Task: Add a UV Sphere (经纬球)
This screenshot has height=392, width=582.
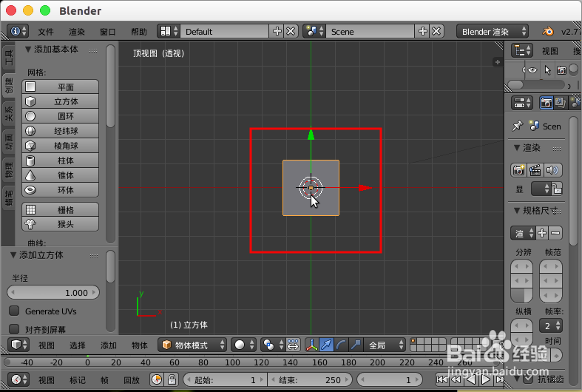Action: tap(61, 131)
